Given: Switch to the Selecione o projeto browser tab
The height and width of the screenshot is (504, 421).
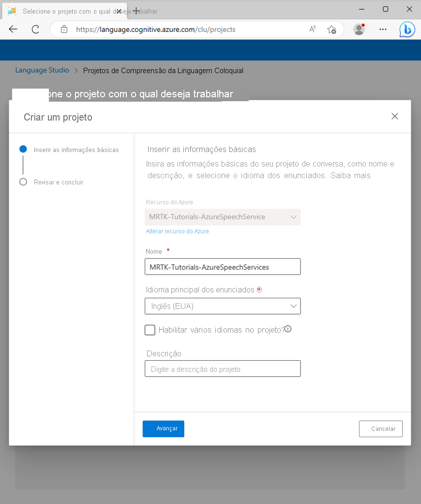Looking at the screenshot, I should (x=64, y=11).
